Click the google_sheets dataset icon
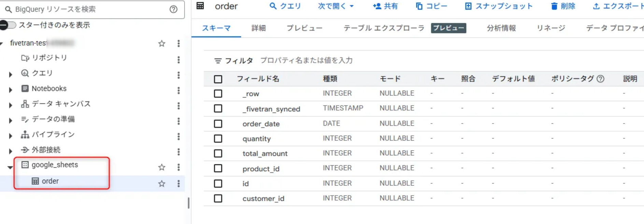 25,165
